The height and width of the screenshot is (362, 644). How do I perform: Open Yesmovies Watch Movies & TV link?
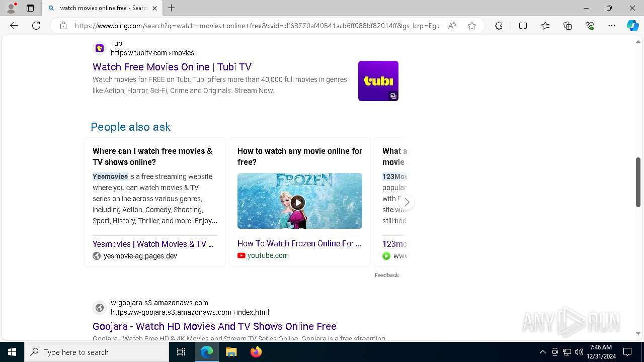[x=153, y=244]
